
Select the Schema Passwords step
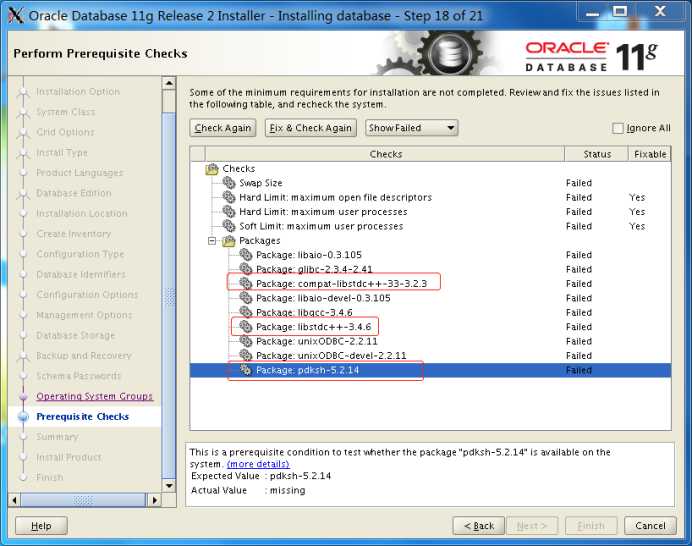pos(78,376)
